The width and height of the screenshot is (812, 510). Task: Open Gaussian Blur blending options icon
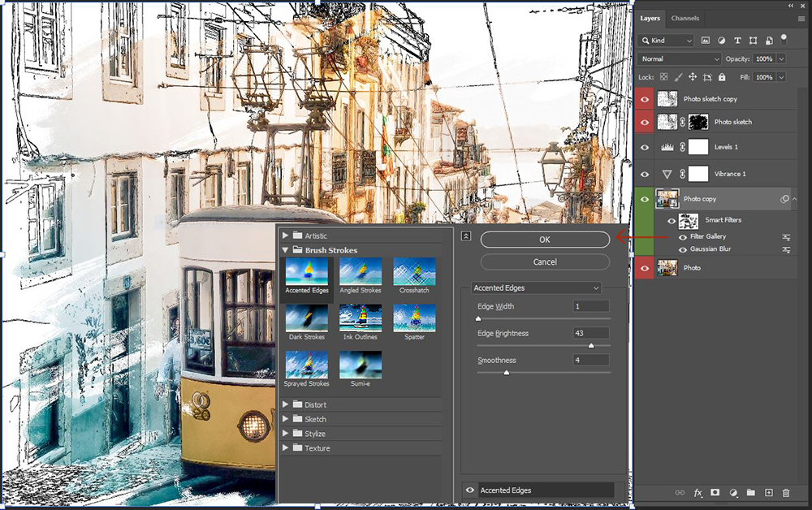(x=786, y=249)
